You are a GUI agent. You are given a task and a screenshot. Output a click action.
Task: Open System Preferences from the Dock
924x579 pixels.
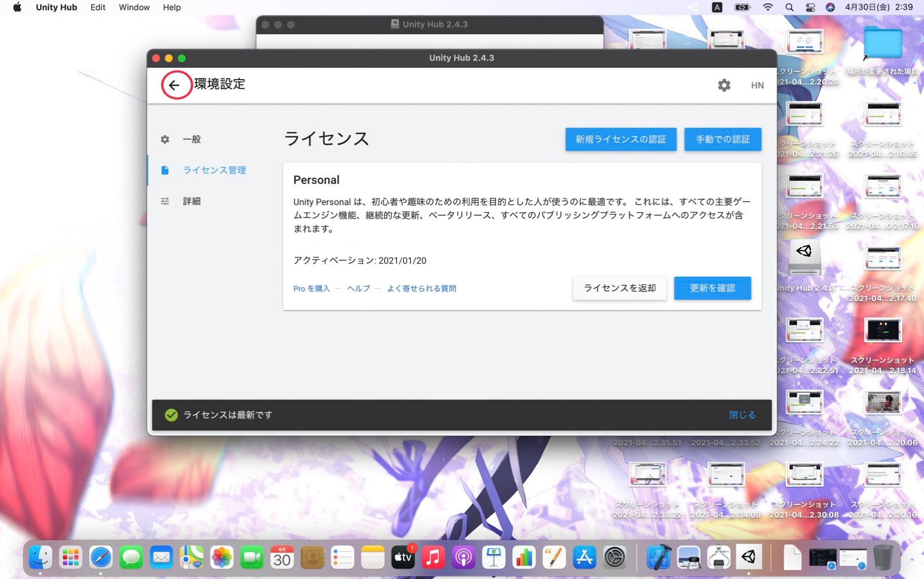[x=615, y=557]
